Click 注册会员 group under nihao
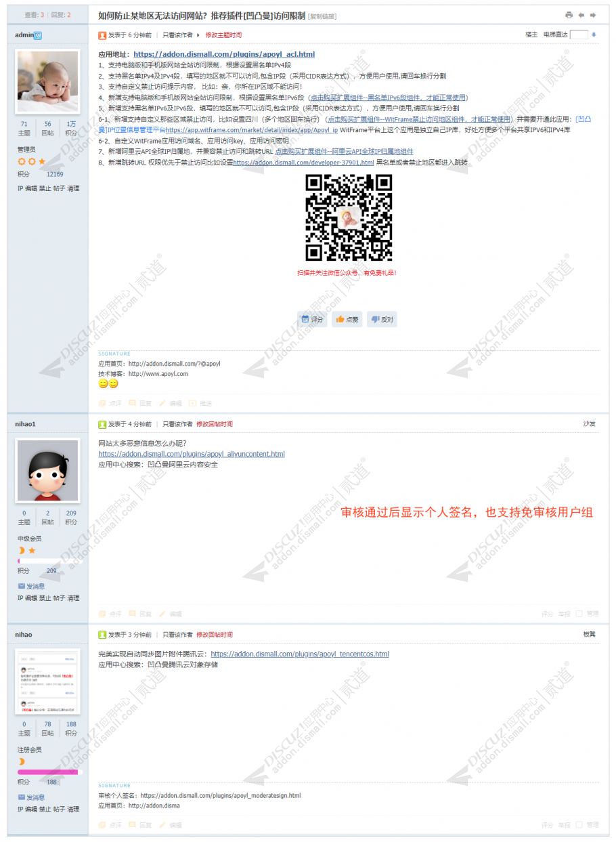This screenshot has width=616, height=842. [x=29, y=750]
